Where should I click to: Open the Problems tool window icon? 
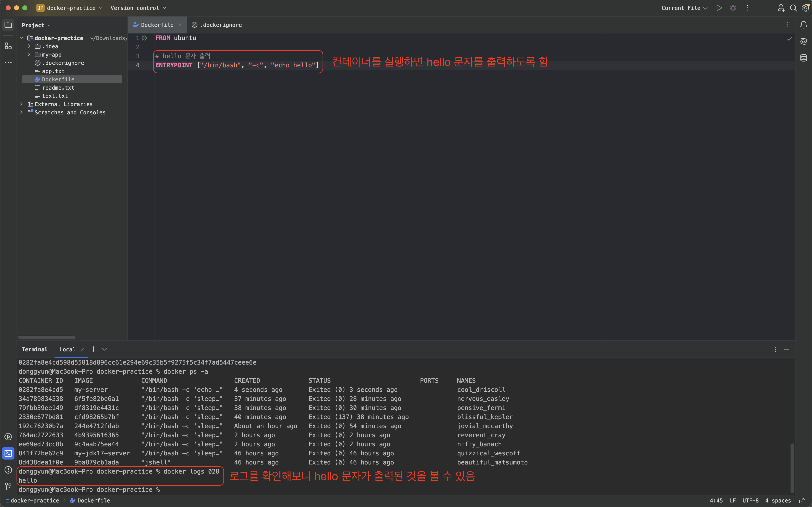click(x=8, y=470)
